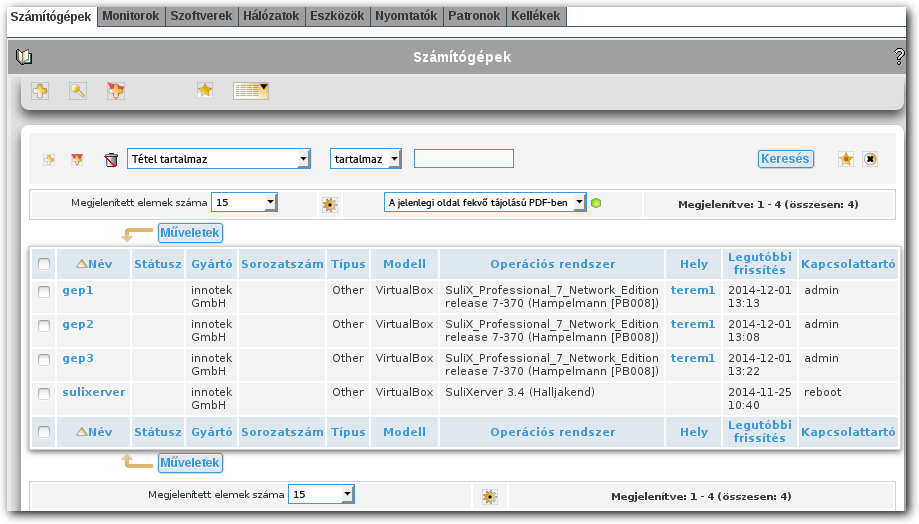The image size is (919, 524).
Task: Open the gep2 computer link
Action: coord(78,324)
